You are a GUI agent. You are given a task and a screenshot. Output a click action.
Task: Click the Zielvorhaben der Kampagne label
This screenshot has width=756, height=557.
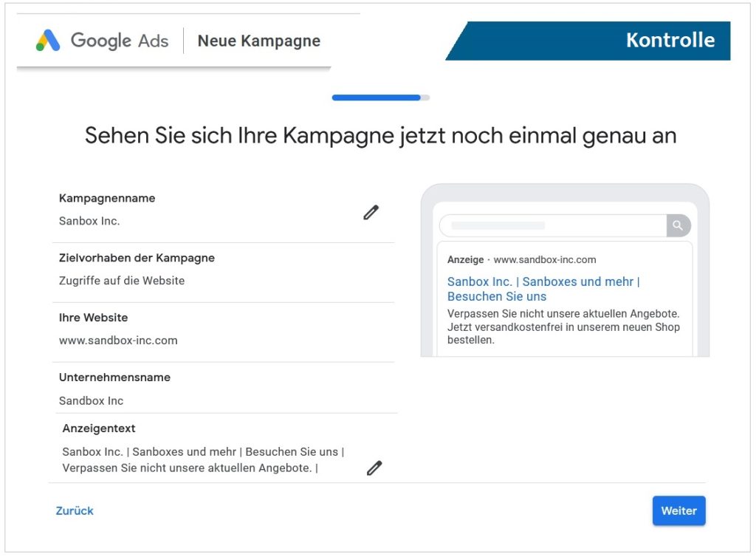(137, 258)
